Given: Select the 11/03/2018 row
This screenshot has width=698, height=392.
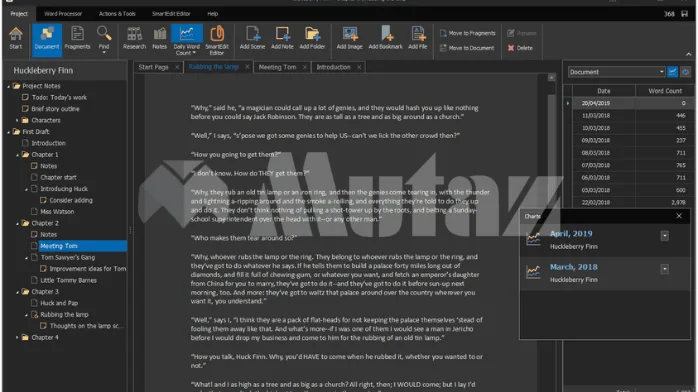Looking at the screenshot, I should (x=629, y=116).
